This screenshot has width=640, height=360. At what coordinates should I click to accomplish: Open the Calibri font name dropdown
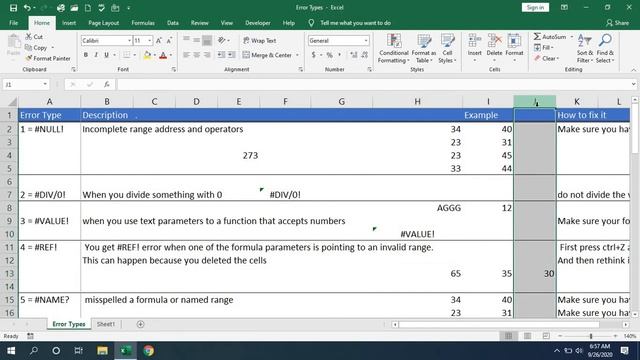(129, 40)
